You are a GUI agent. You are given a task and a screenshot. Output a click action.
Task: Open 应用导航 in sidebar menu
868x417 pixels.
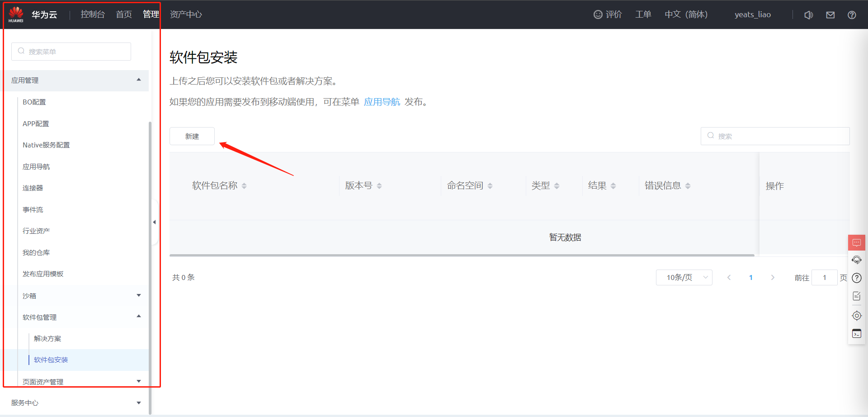36,167
